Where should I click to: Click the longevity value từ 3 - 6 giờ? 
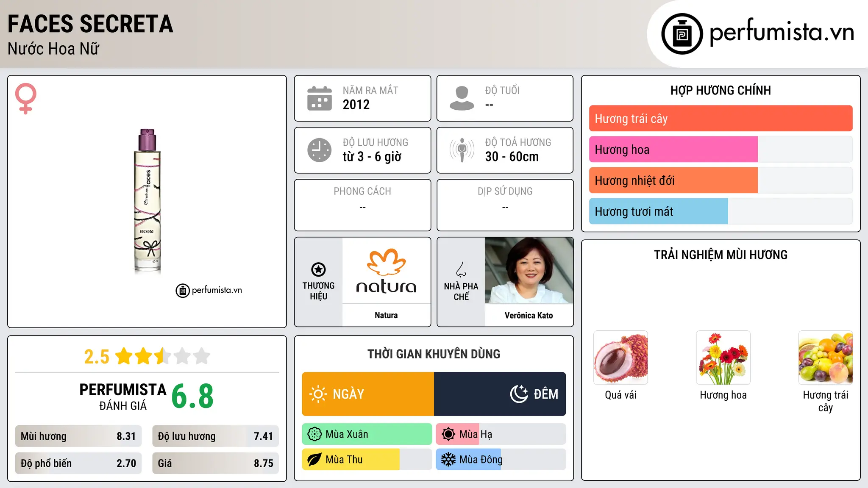pos(372,157)
